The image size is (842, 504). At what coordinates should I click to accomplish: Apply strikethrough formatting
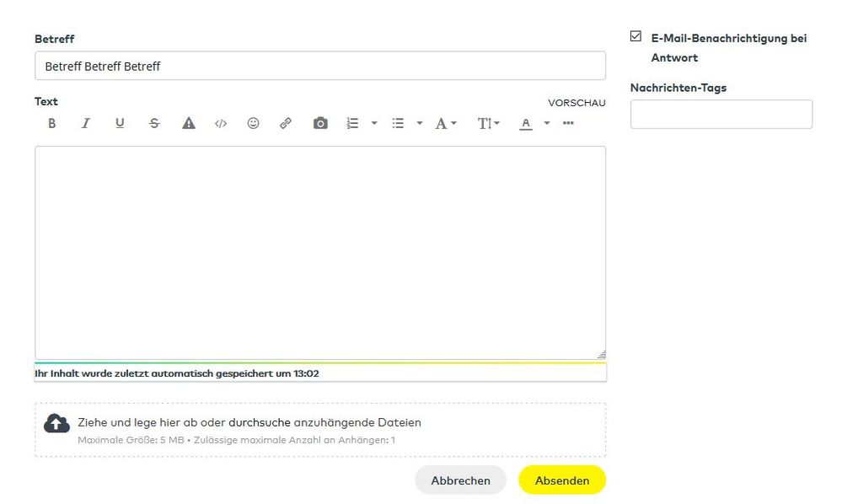coord(154,123)
